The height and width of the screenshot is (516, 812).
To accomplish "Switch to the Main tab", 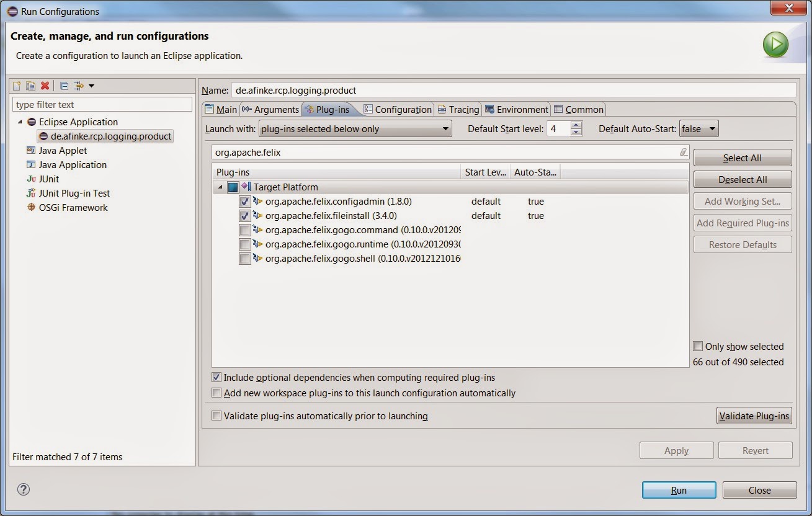I will coord(221,109).
